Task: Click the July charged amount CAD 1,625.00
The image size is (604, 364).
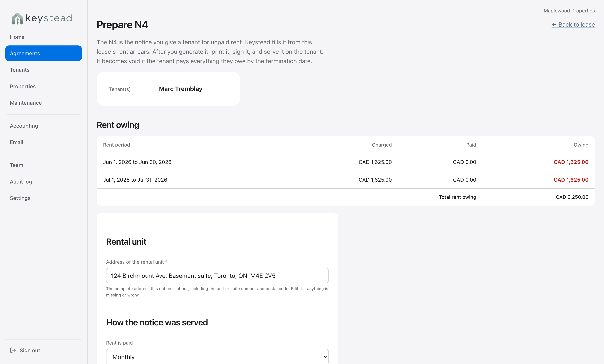Action: pos(375,180)
